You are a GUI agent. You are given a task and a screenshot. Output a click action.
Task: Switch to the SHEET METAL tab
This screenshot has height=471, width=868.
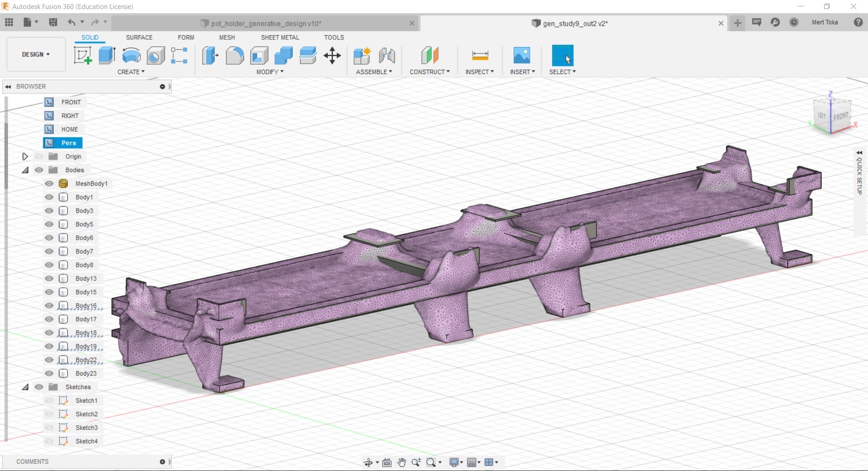(x=280, y=38)
